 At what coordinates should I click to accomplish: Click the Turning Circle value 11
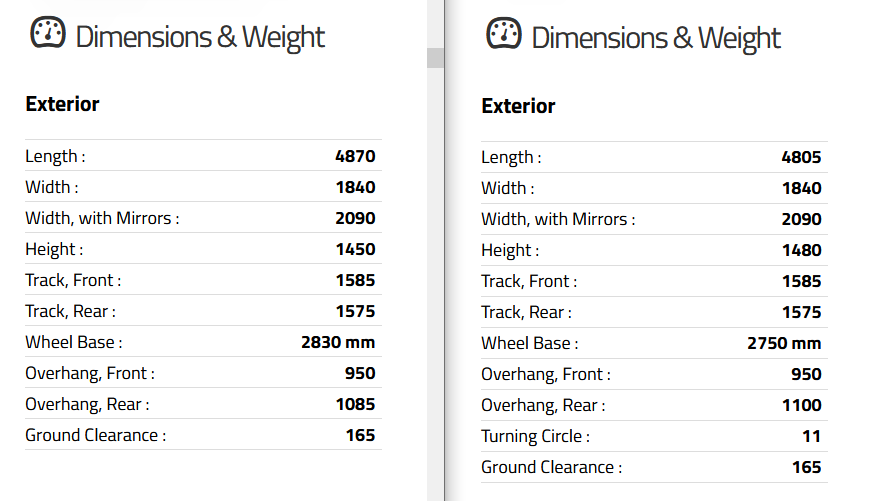coord(812,437)
